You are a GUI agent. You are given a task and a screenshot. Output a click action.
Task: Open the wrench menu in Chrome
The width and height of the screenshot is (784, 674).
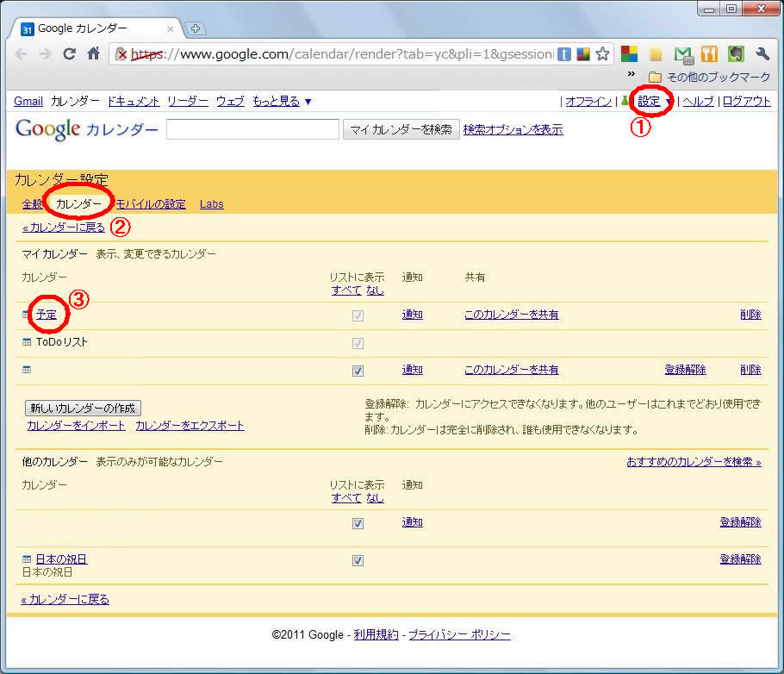tap(762, 53)
